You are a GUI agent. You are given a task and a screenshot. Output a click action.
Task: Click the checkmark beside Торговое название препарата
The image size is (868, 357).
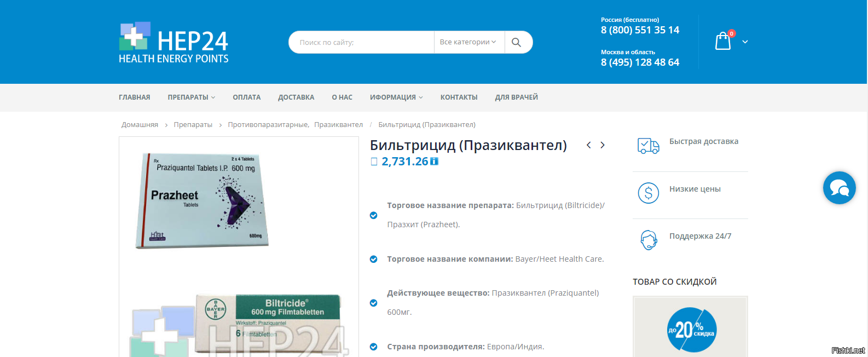click(374, 215)
